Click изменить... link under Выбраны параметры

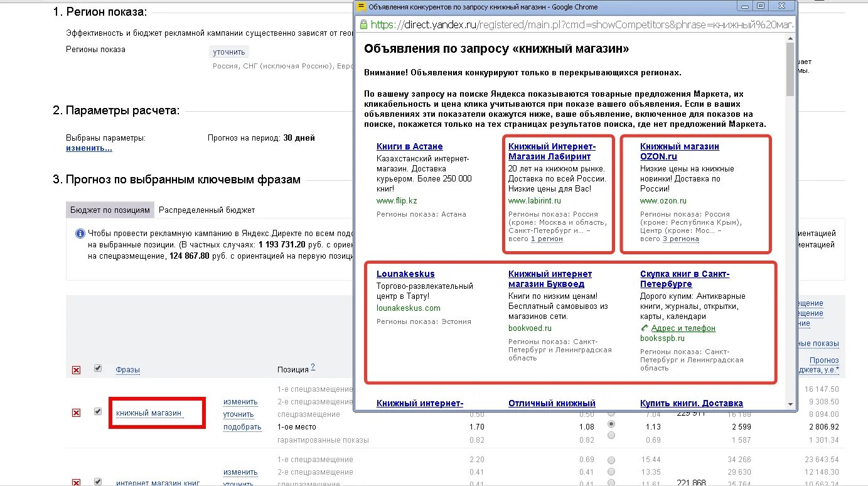click(89, 148)
